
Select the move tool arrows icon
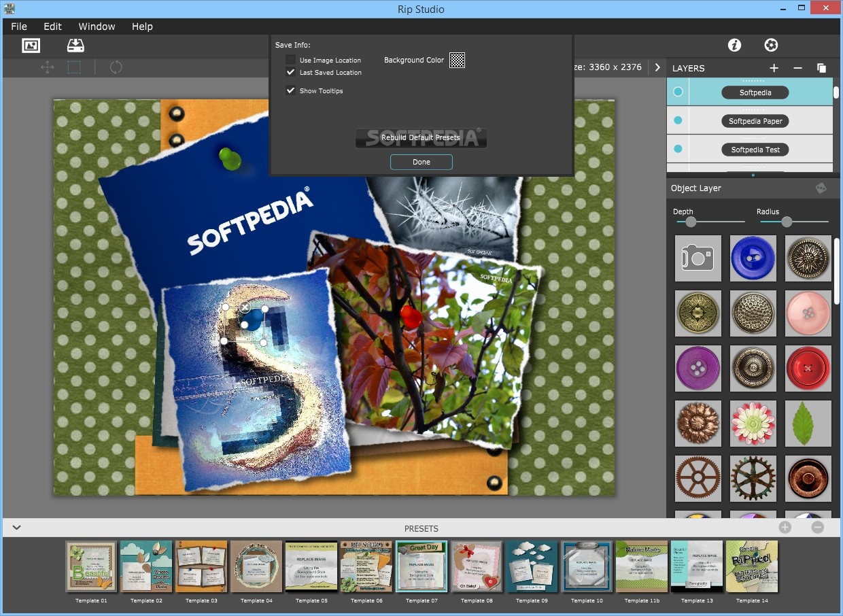[x=47, y=67]
